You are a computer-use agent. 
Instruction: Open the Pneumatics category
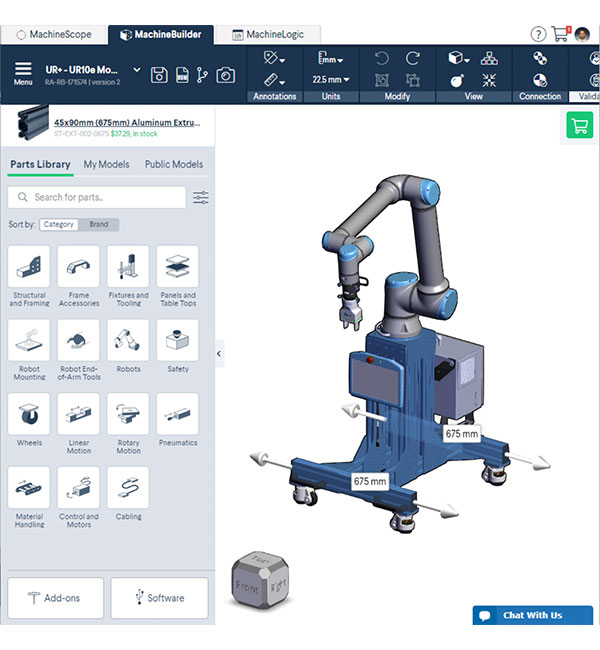178,420
